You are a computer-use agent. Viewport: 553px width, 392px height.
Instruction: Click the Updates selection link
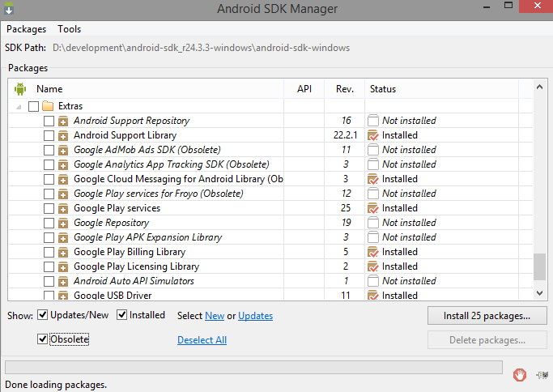click(x=255, y=316)
